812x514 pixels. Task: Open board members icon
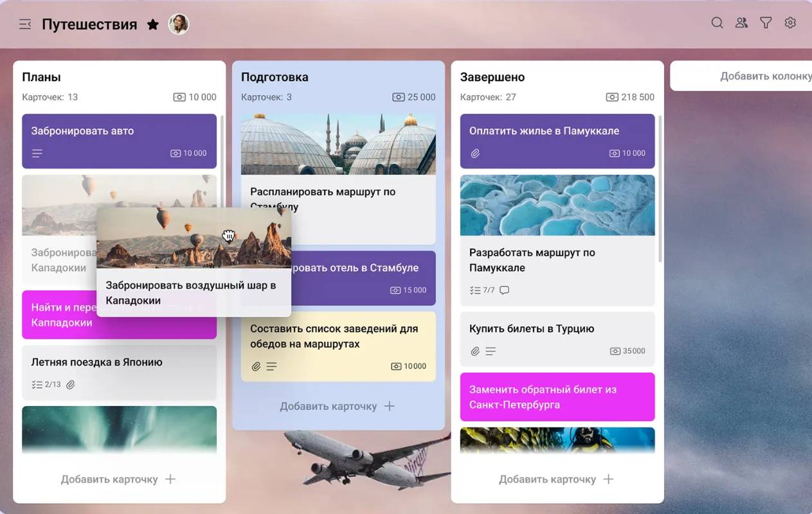pyautogui.click(x=741, y=23)
